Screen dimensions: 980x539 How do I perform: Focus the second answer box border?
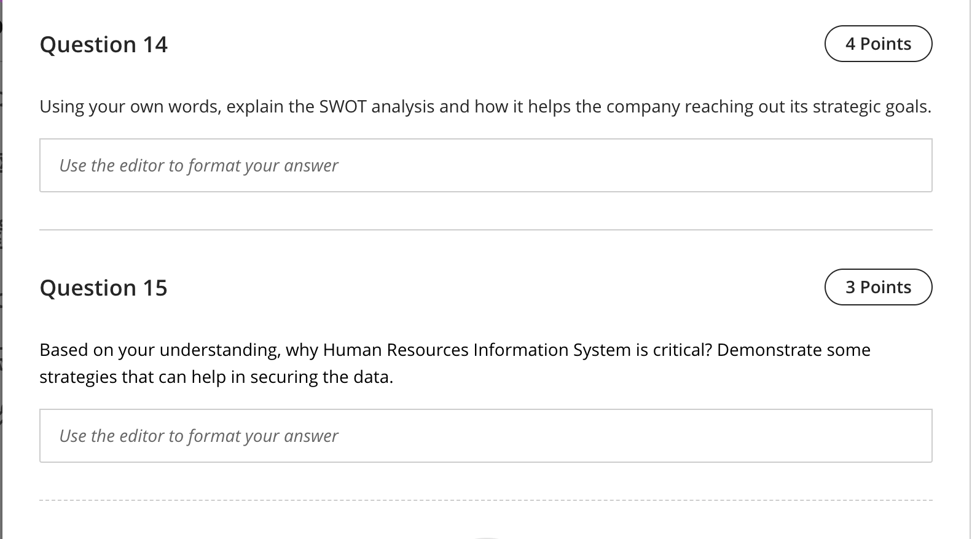point(485,411)
